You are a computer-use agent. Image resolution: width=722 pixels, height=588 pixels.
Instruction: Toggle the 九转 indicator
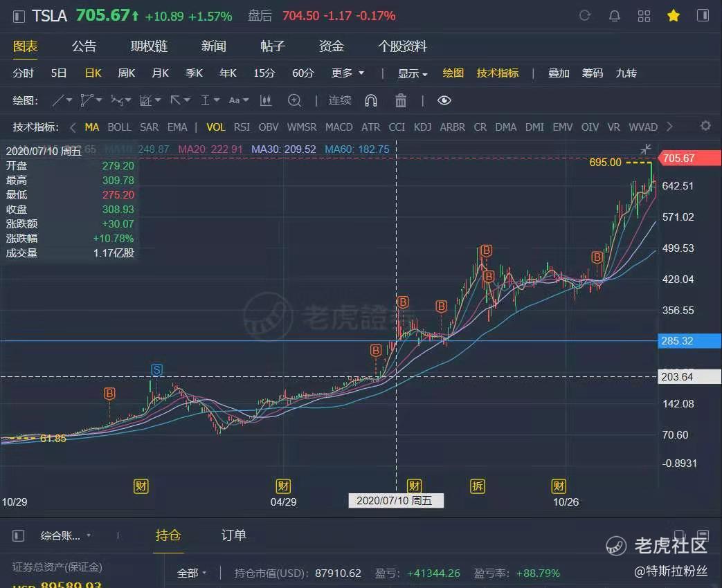pyautogui.click(x=626, y=73)
